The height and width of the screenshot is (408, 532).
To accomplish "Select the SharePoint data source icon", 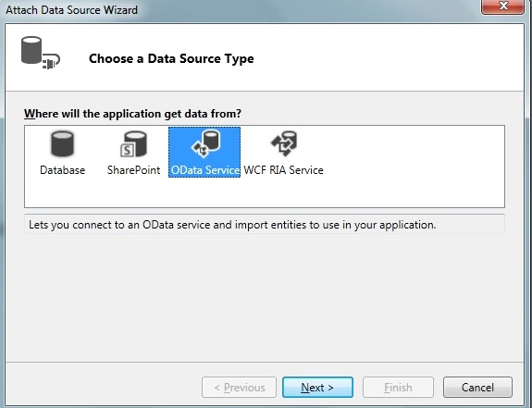I will pyautogui.click(x=133, y=143).
